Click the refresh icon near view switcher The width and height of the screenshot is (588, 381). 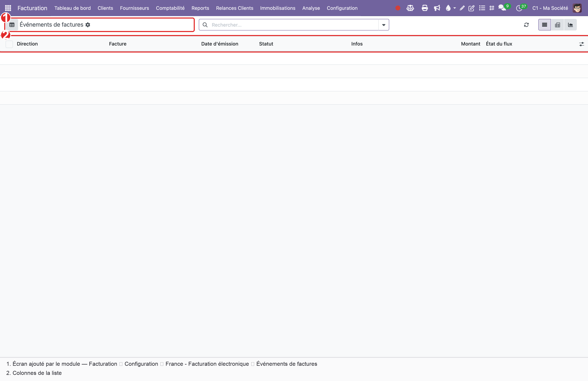coord(526,25)
